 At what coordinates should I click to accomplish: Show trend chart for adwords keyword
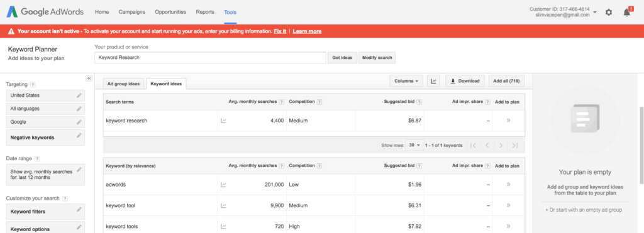click(223, 185)
